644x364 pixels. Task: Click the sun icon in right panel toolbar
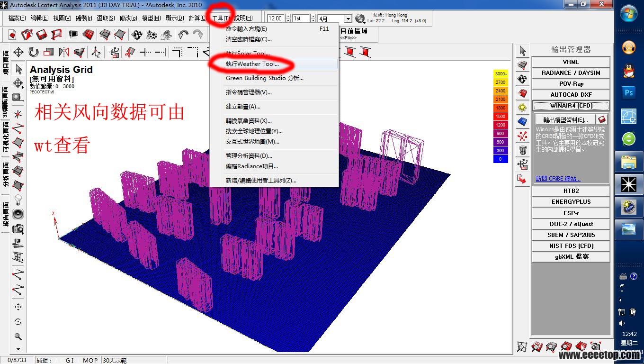pyautogui.click(x=523, y=108)
